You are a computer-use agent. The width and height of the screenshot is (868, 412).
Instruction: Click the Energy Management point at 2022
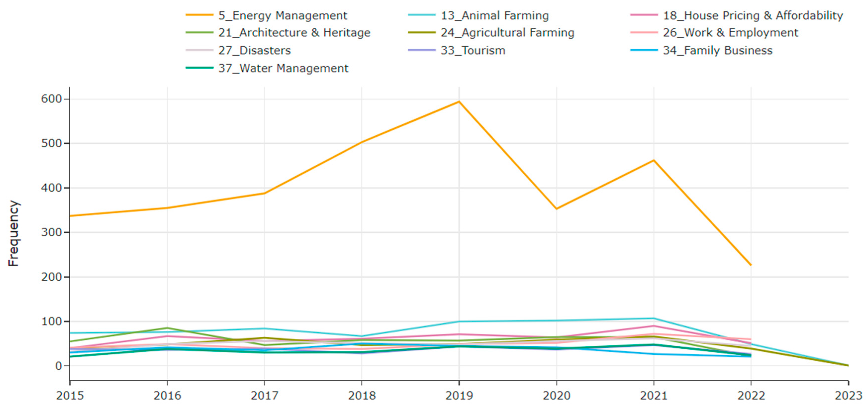pyautogui.click(x=751, y=265)
